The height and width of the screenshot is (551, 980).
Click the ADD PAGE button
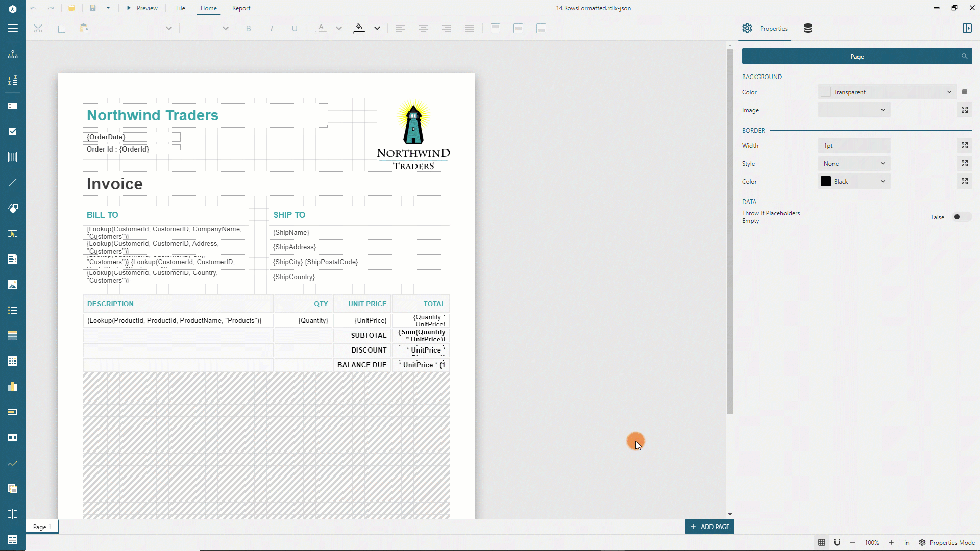709,527
